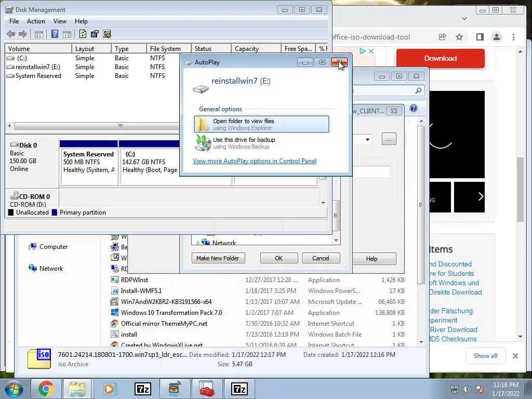Click Make New Folder button

point(218,258)
